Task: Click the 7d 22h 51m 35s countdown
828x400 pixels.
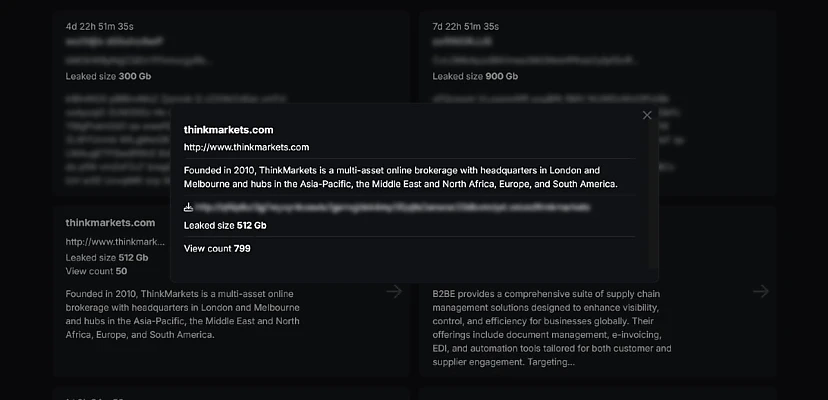Action: coord(465,26)
